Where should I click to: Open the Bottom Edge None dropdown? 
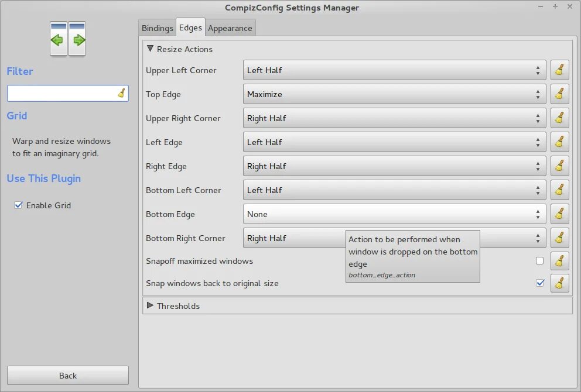pyautogui.click(x=394, y=214)
